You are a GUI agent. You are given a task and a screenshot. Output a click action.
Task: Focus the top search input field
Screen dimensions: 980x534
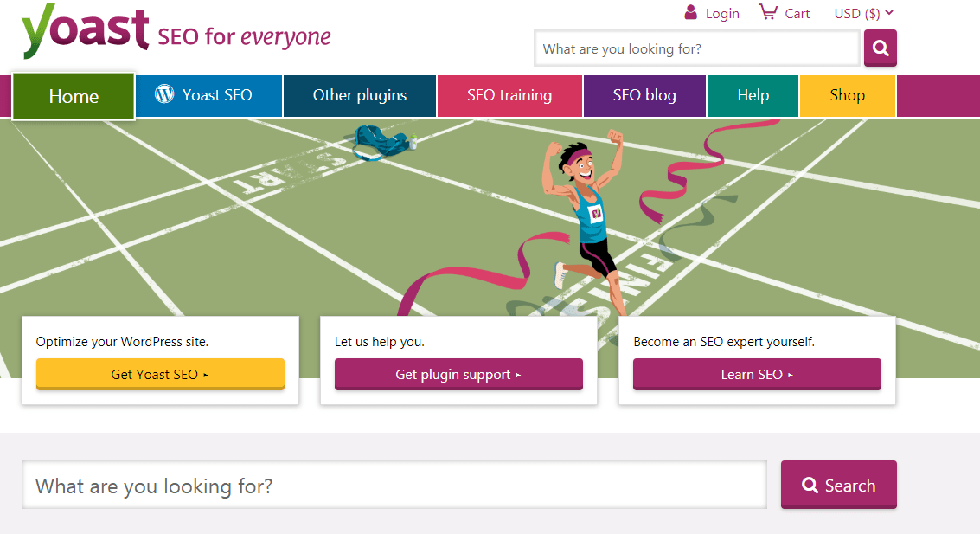point(697,48)
